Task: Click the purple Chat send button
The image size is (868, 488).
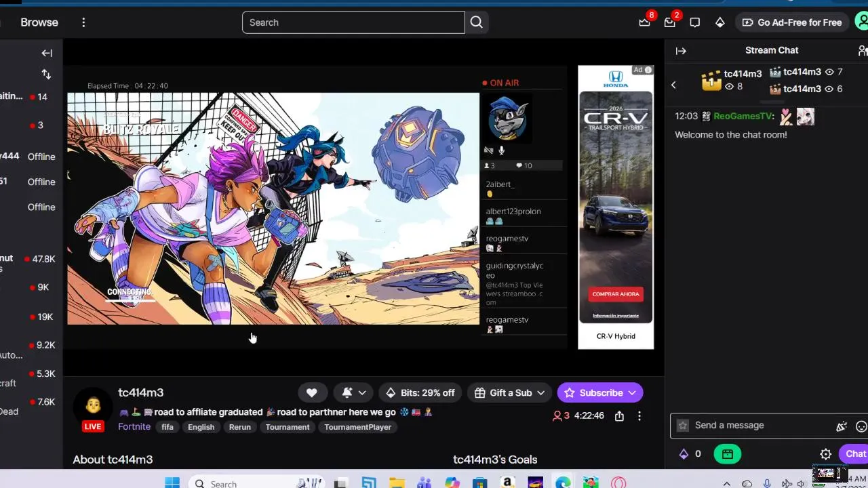Action: [854, 454]
